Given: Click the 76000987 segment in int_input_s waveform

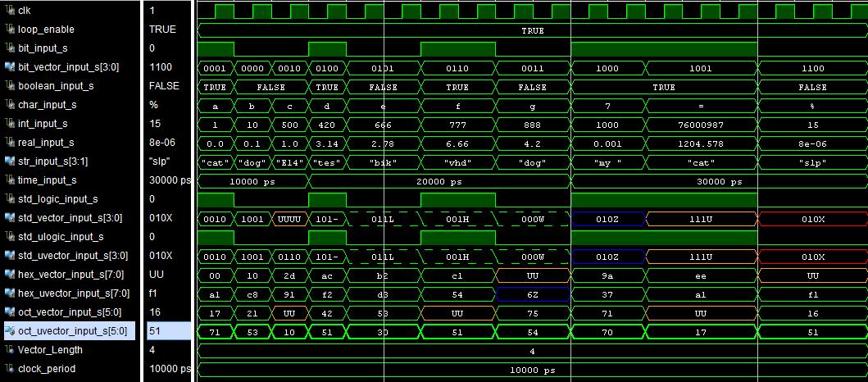Looking at the screenshot, I should (x=702, y=124).
